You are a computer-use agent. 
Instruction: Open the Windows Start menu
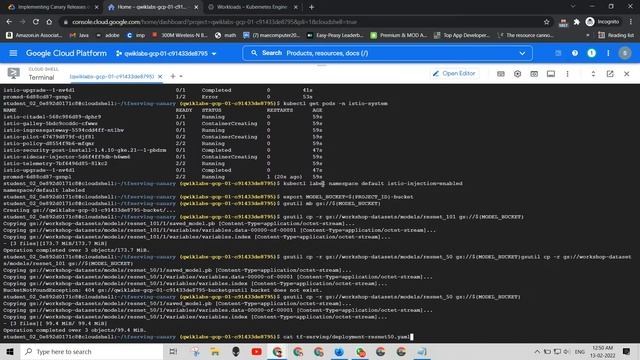click(10, 351)
